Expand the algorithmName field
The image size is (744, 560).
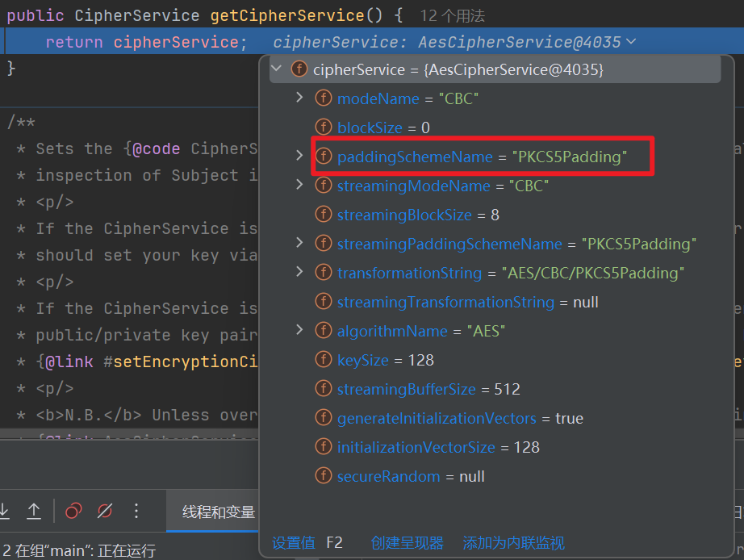point(299,331)
